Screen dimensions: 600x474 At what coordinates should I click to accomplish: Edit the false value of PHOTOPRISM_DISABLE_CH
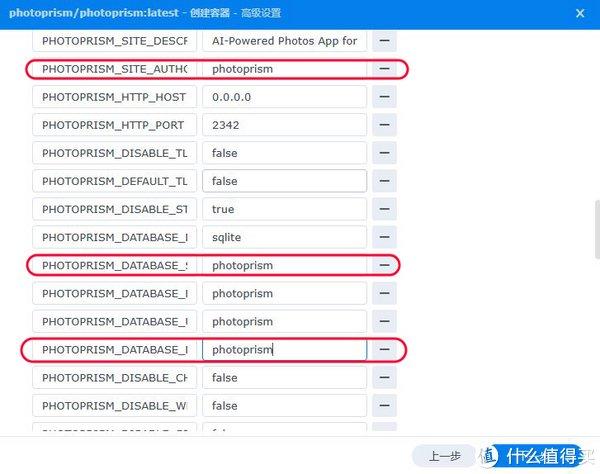point(284,378)
